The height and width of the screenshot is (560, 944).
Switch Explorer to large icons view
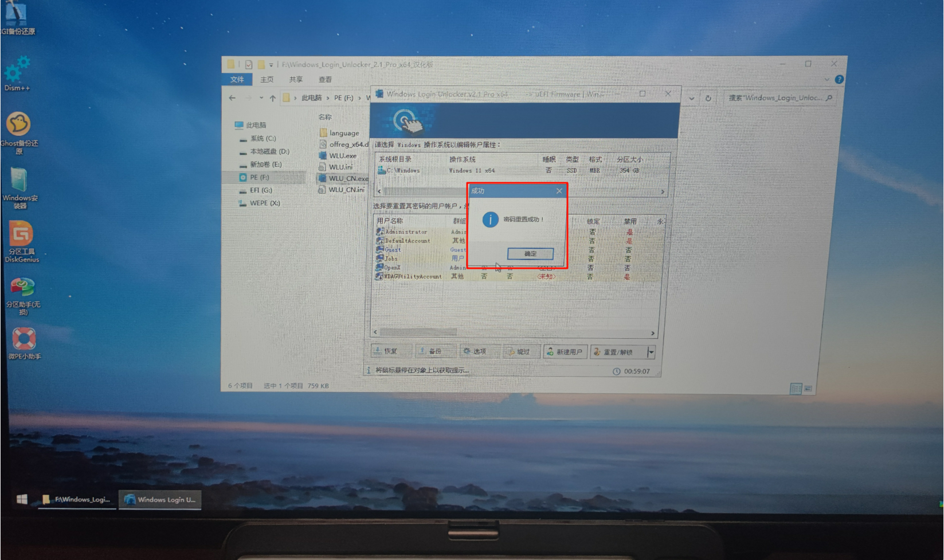click(x=808, y=389)
